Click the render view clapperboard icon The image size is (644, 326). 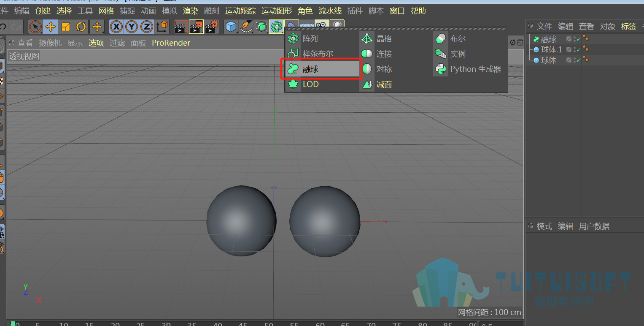tap(181, 27)
